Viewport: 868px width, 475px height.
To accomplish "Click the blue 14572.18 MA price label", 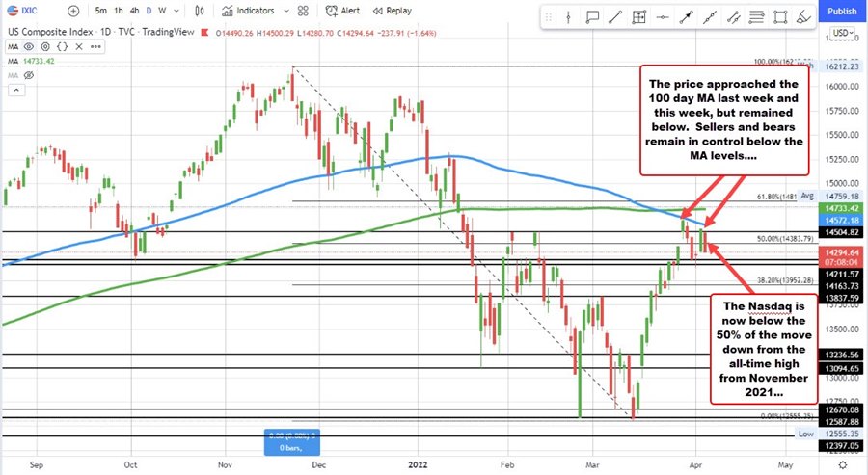I will [x=842, y=220].
